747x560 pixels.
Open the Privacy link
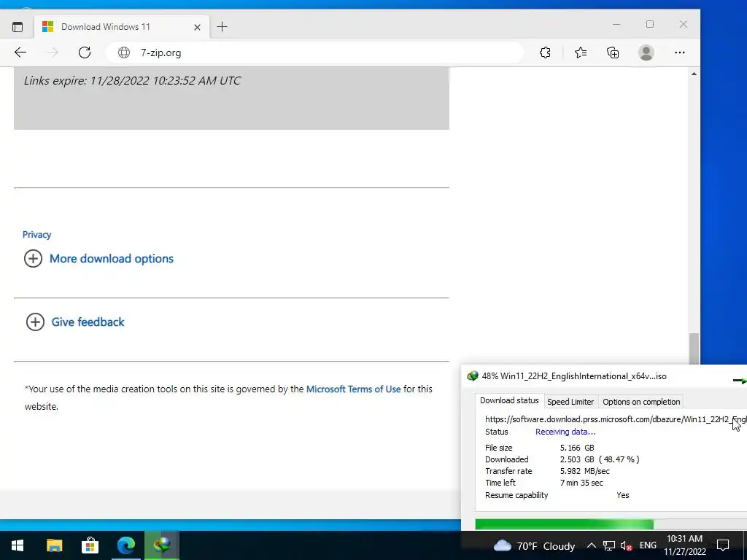[x=36, y=234]
